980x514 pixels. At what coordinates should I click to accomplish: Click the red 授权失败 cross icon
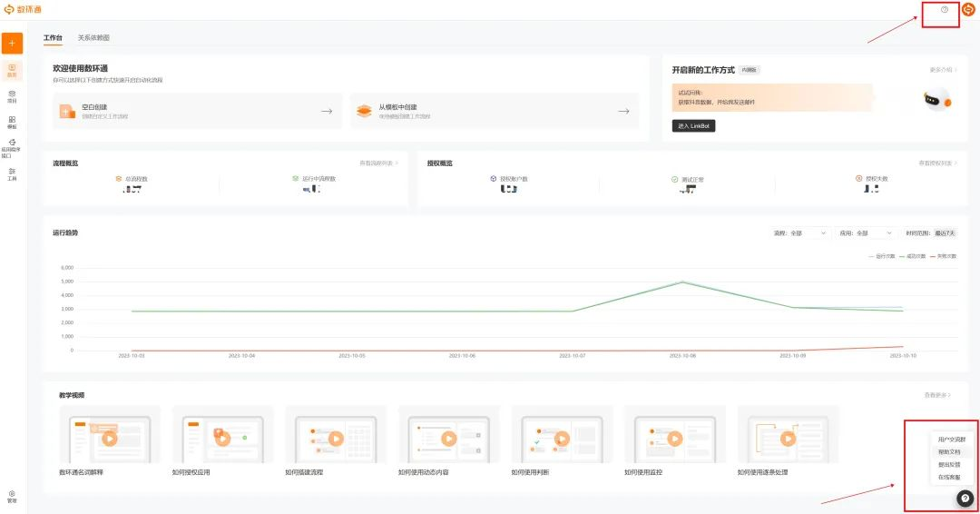(858, 179)
